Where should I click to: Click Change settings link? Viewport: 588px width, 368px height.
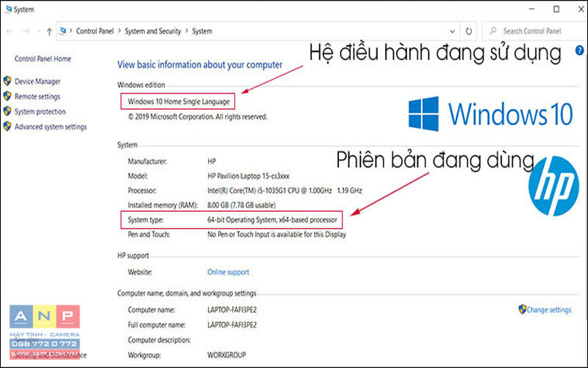click(548, 310)
